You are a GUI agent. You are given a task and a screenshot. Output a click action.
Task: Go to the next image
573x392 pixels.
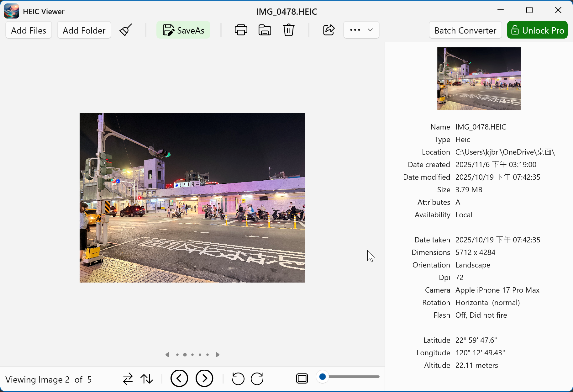point(204,379)
